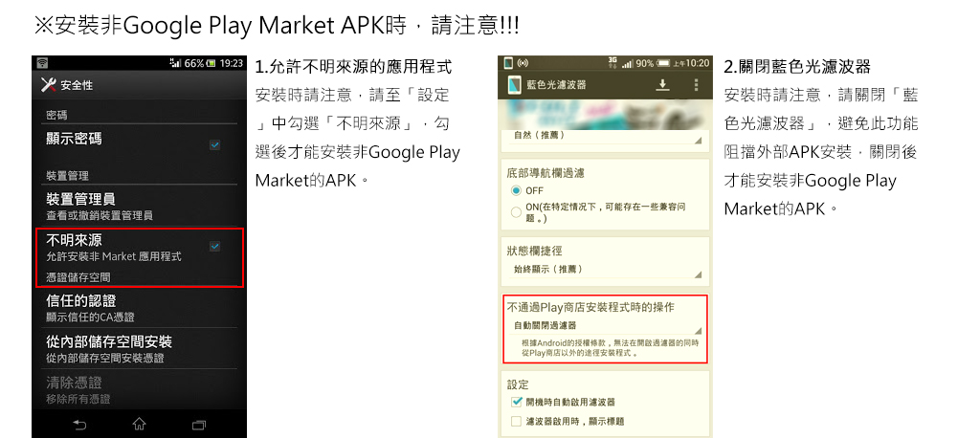The image size is (980, 438).
Task: Open the 自然（推薦）dropdown
Action: tap(606, 136)
